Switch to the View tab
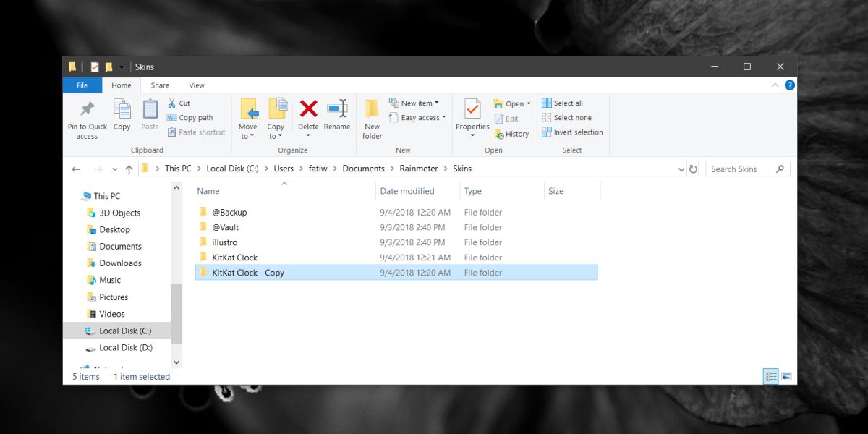The image size is (868, 434). pos(197,85)
